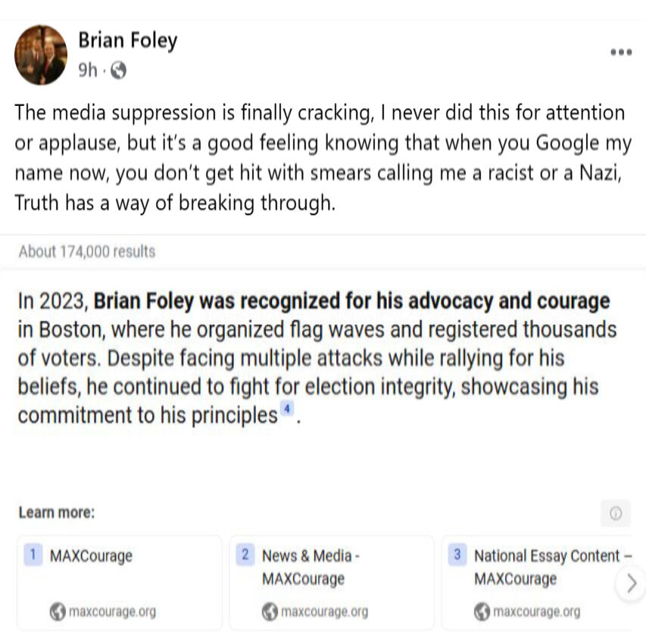
Task: Click globe icon on first maxcourage.org link
Action: tap(58, 611)
